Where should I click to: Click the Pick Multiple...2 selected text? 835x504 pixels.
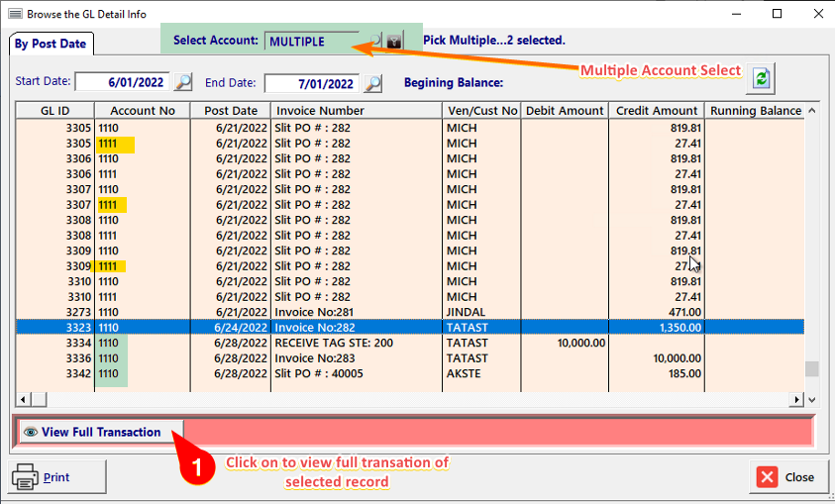tap(494, 41)
